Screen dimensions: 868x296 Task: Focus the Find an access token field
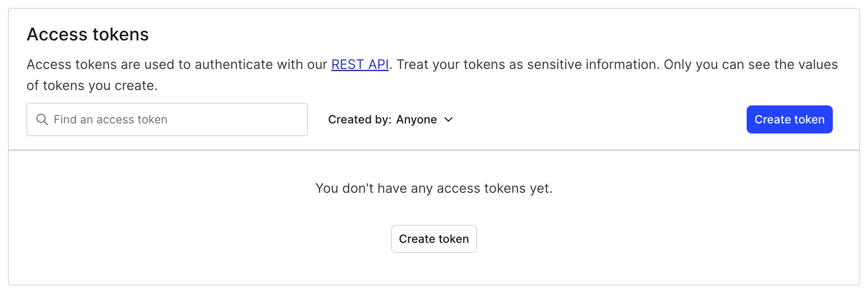[x=176, y=119]
